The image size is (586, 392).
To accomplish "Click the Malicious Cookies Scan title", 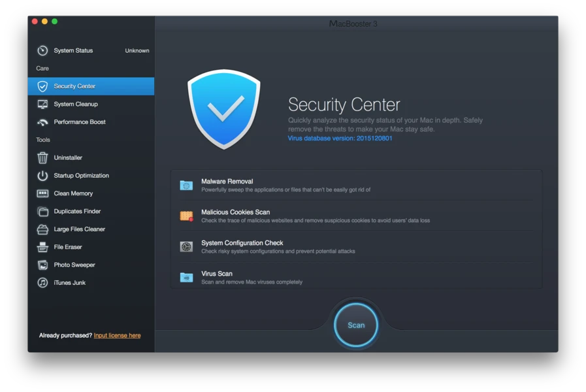I will pyautogui.click(x=235, y=212).
